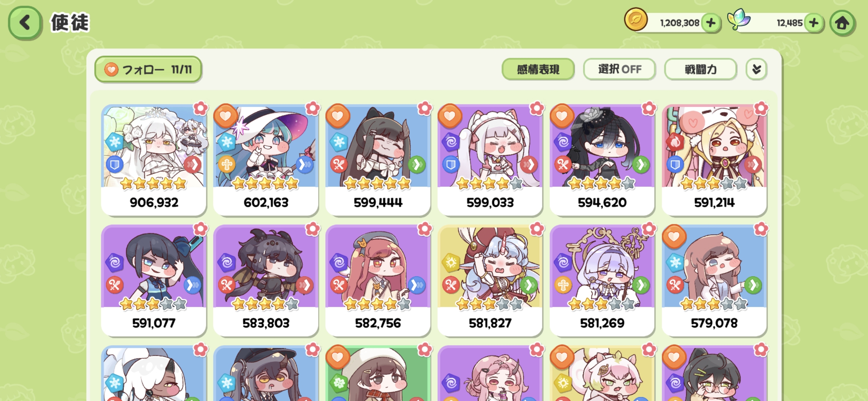The width and height of the screenshot is (868, 401).
Task: Open the 戦闘力 sort dropdown
Action: pyautogui.click(x=700, y=69)
